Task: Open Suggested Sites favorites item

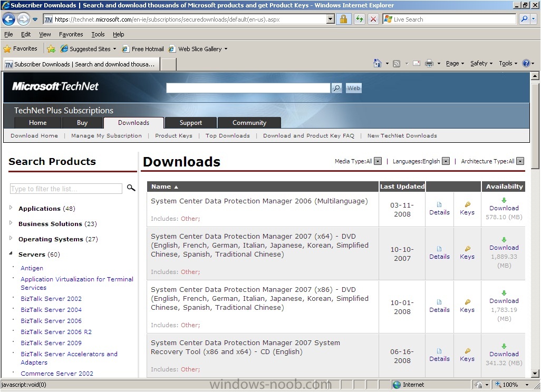Action: pyautogui.click(x=89, y=49)
